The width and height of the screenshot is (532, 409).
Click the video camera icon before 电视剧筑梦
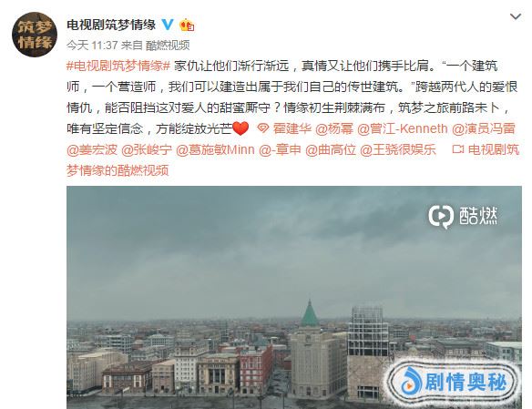click(457, 149)
